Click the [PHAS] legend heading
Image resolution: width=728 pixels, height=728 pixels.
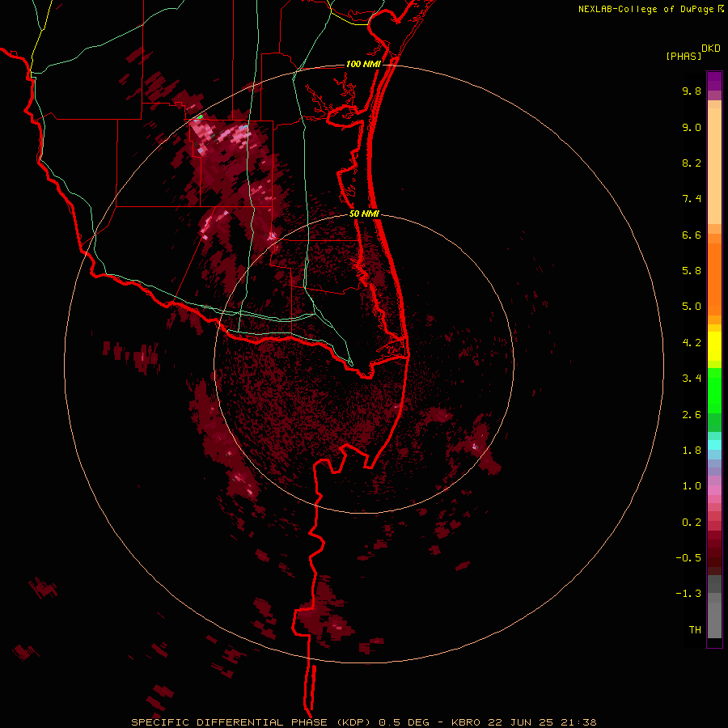684,56
